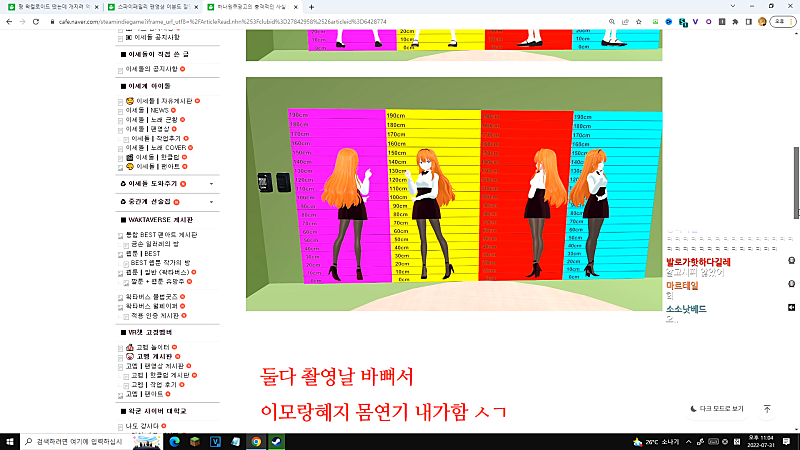Open 이세돌 | 작업후기 board

coord(156,138)
